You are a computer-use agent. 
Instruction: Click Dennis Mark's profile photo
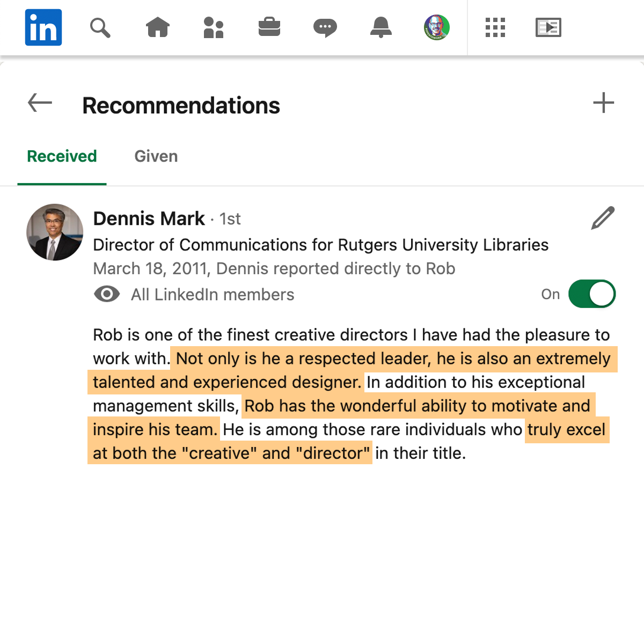tap(55, 232)
